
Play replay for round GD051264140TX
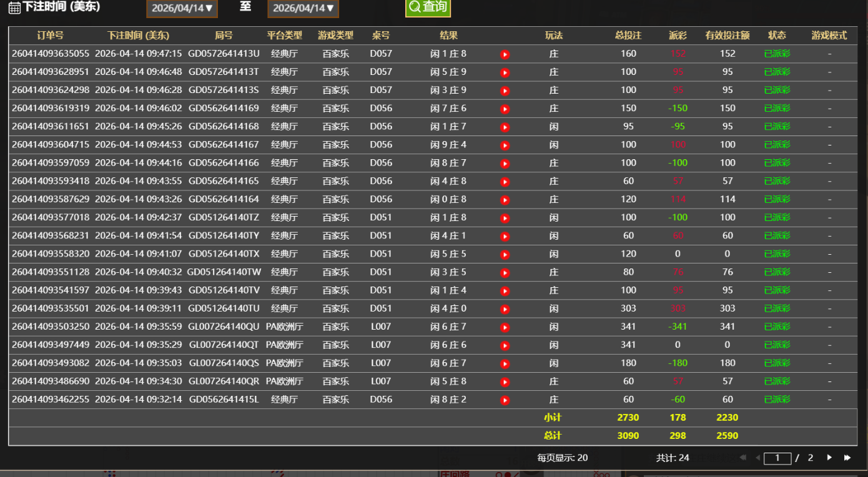[x=505, y=254]
